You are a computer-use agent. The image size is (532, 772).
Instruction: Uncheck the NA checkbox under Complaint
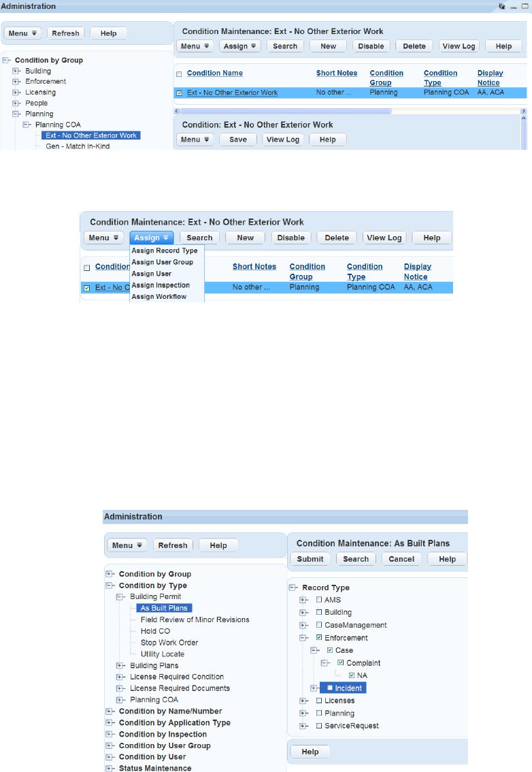point(352,675)
